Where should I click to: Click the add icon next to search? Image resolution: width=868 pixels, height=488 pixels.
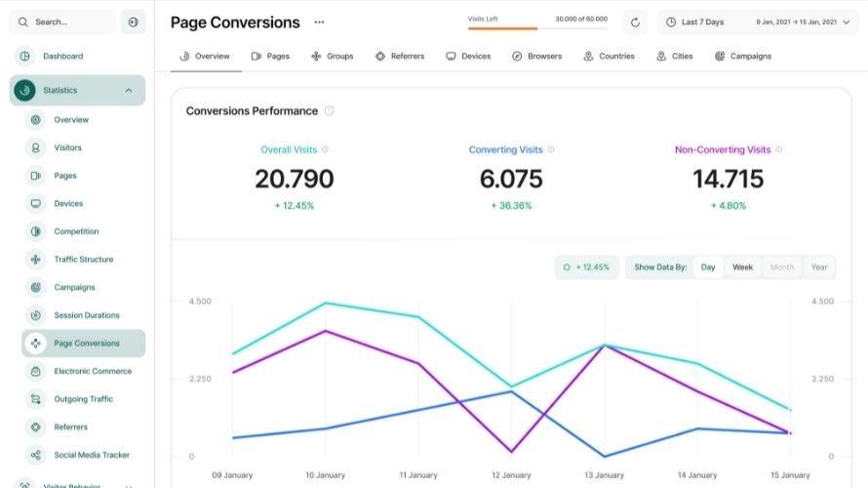[x=133, y=21]
